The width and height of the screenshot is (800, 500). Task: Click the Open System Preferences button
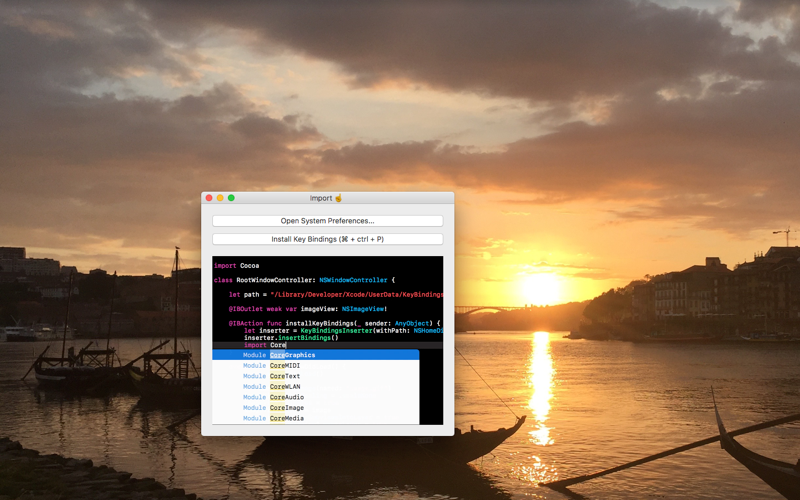pos(327,221)
